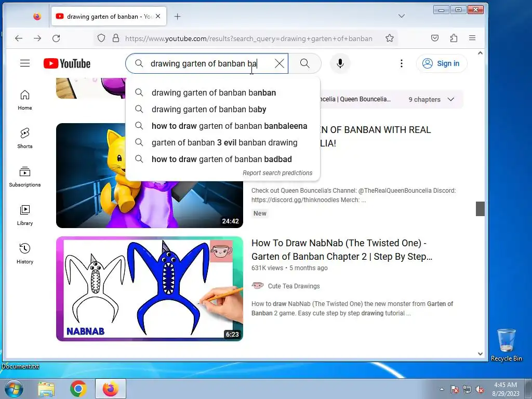532x399 pixels.
Task: Click the Sign in button
Action: pyautogui.click(x=442, y=63)
